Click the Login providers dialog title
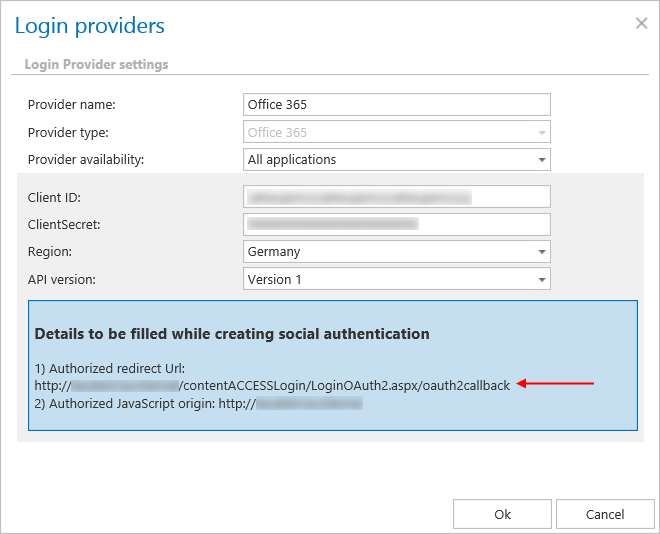 pyautogui.click(x=90, y=26)
